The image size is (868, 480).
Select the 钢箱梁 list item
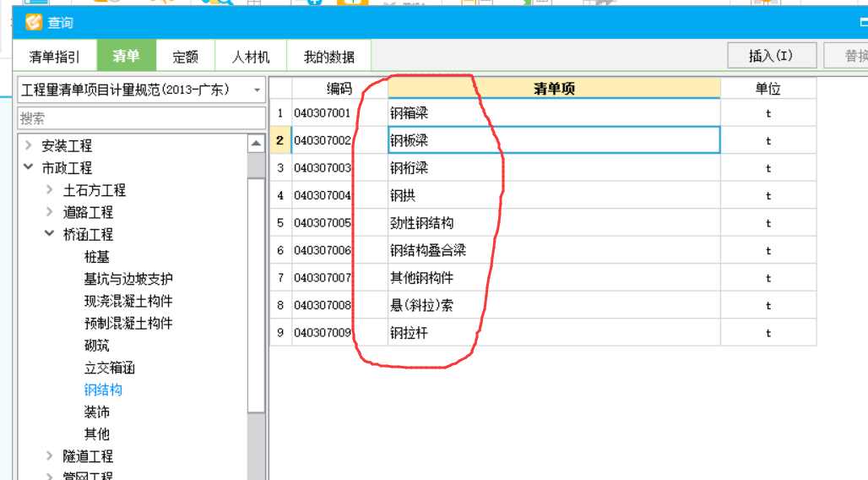pos(554,113)
